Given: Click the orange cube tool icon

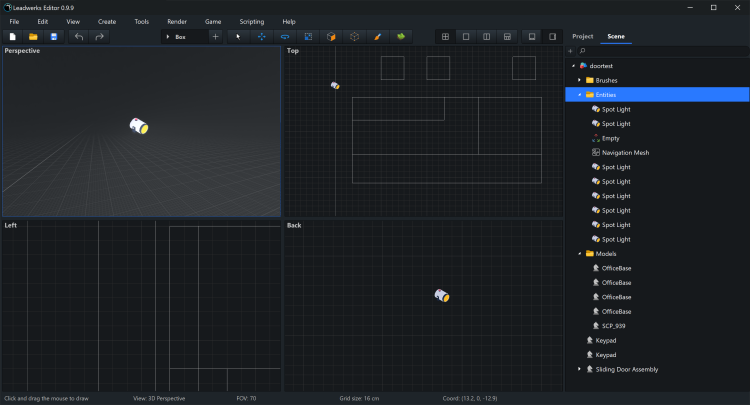Looking at the screenshot, I should click(x=331, y=37).
